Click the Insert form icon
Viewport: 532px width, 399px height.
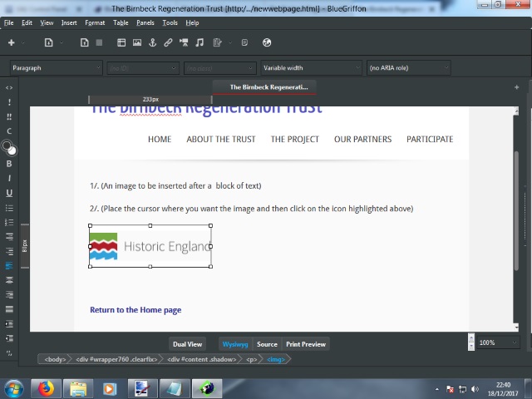coord(217,42)
